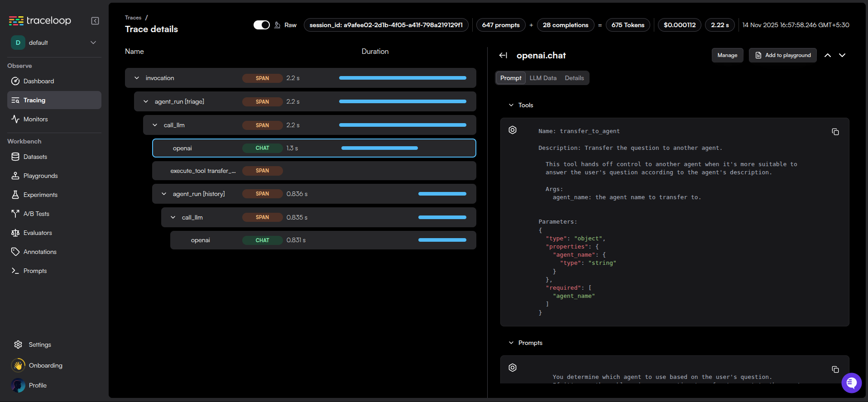Toggle the Raw view switch
This screenshot has height=402, width=868.
(261, 25)
